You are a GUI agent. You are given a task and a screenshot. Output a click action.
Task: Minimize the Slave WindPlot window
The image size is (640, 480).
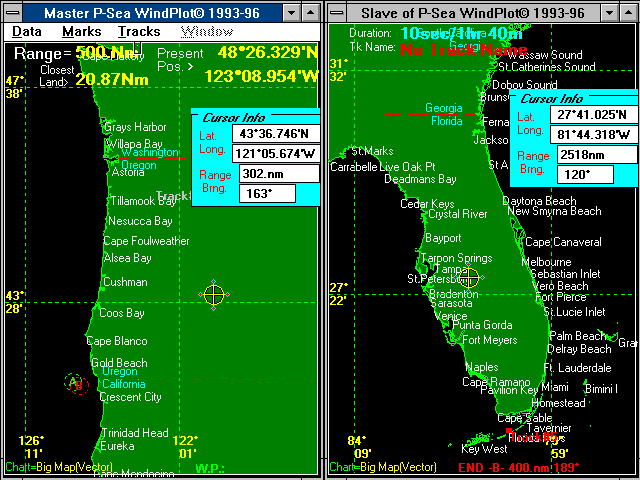(610, 13)
